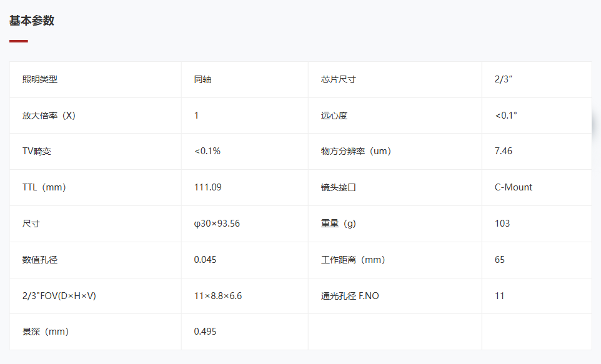Click the <0.1% distortion value
601x364 pixels.
(x=207, y=151)
